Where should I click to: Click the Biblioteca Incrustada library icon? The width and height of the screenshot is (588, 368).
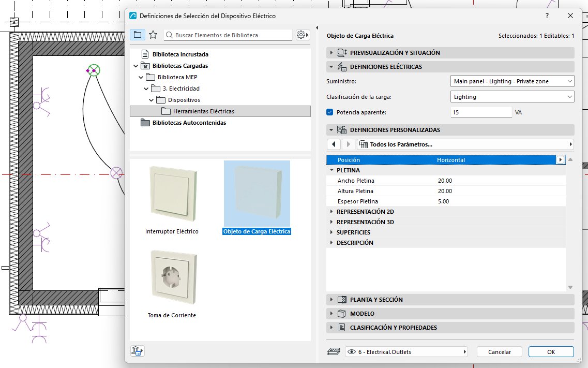(x=145, y=54)
